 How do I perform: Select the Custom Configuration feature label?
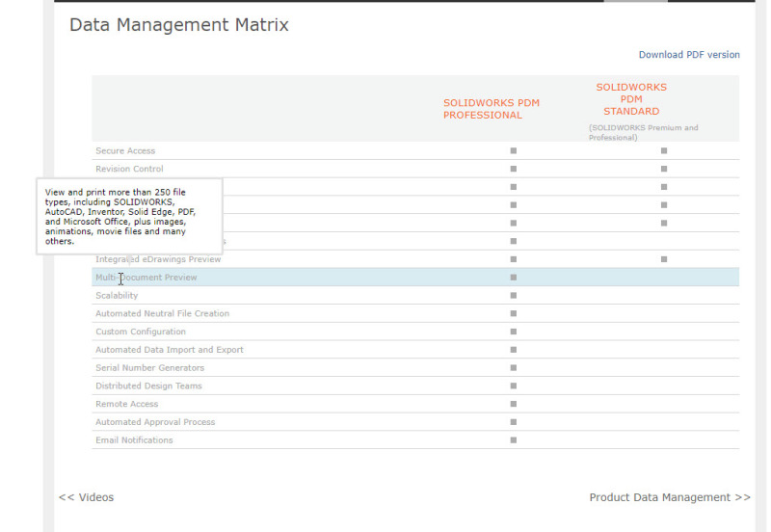141,332
